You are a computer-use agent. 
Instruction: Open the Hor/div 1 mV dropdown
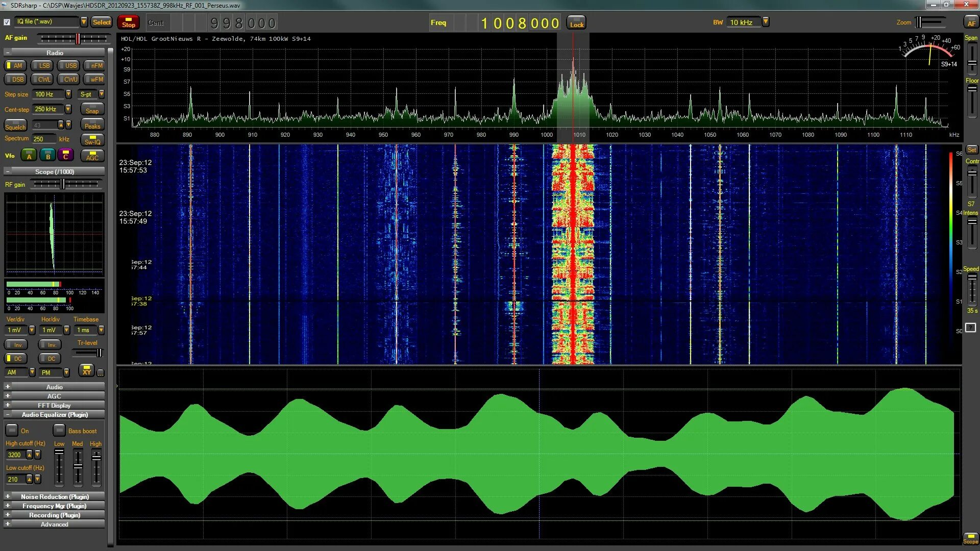pyautogui.click(x=66, y=330)
